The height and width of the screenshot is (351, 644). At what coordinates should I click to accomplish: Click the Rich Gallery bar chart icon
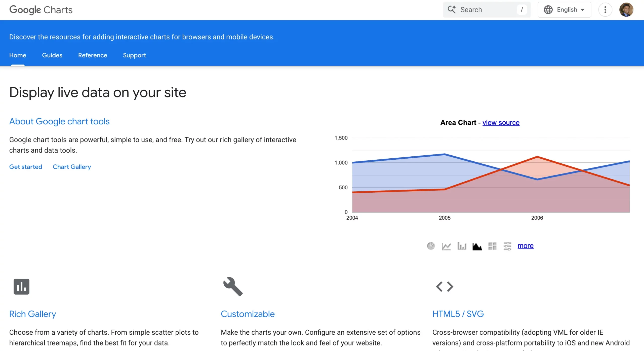pos(21,287)
